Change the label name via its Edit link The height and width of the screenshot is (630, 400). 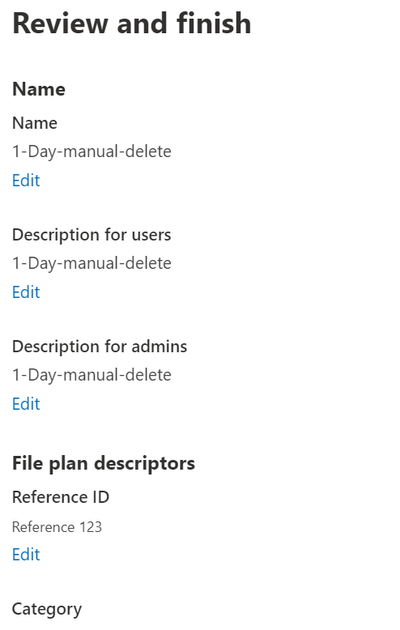tap(26, 180)
